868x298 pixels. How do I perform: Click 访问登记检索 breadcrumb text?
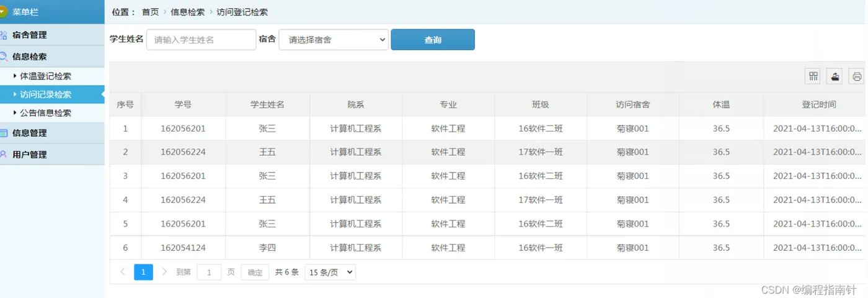coord(242,12)
